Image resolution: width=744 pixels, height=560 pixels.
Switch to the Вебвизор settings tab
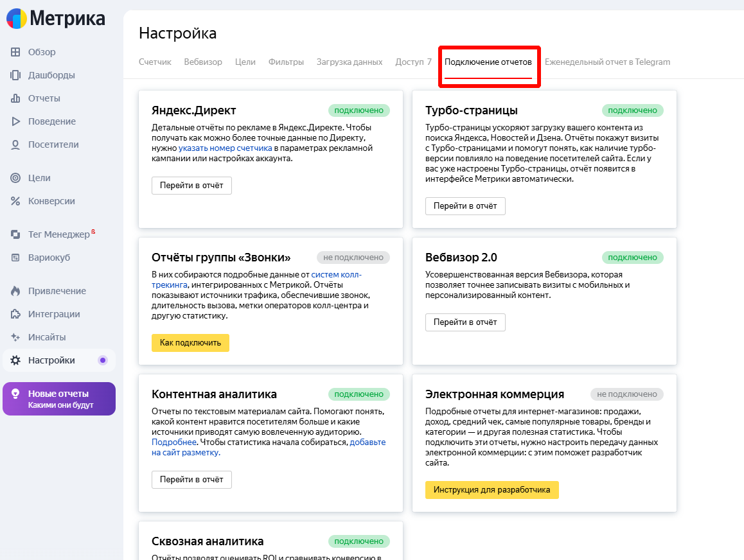(x=203, y=62)
